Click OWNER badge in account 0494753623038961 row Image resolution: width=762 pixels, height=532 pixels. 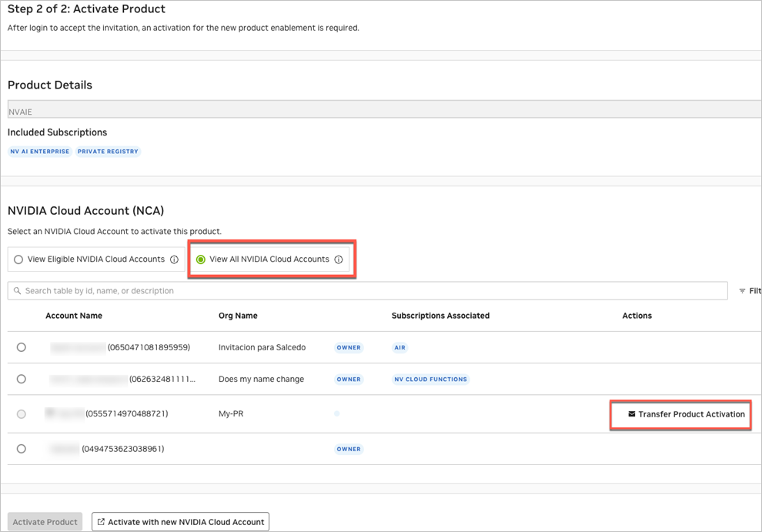(x=349, y=450)
